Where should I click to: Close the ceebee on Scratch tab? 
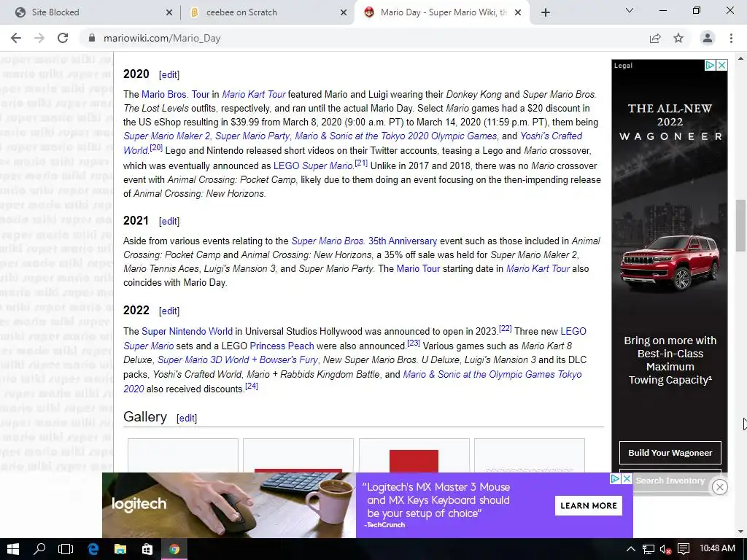(x=344, y=12)
